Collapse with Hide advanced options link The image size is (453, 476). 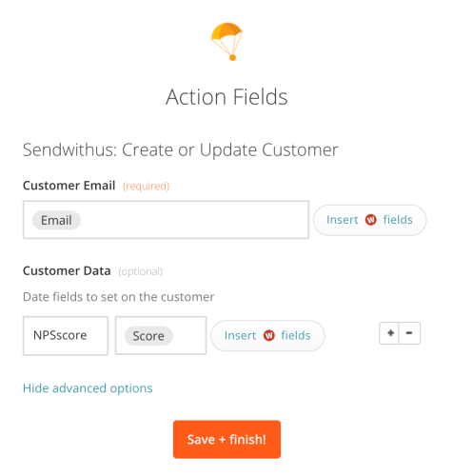88,388
